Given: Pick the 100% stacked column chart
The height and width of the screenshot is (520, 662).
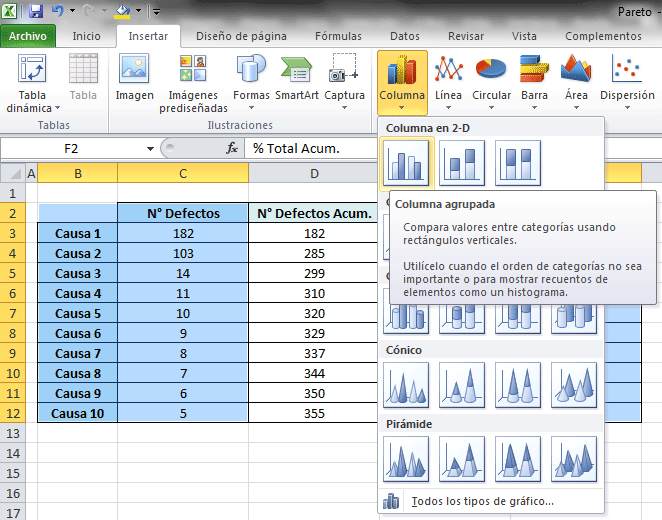Looking at the screenshot, I should coord(517,162).
